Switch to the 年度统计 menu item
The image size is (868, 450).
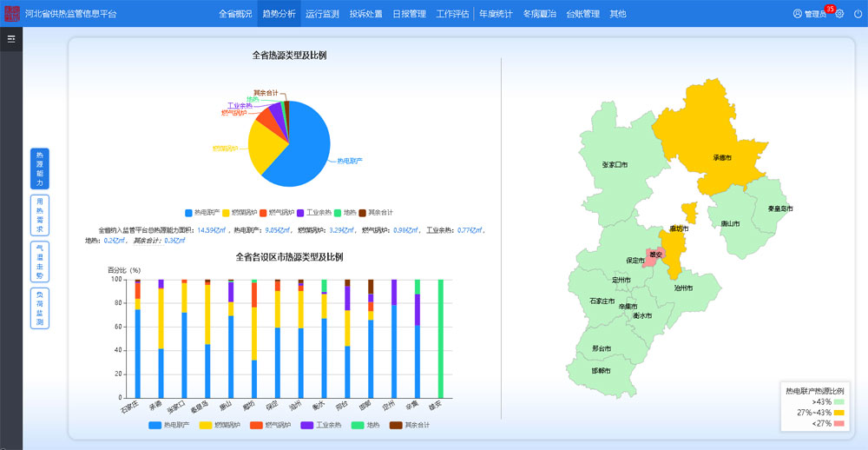click(496, 14)
